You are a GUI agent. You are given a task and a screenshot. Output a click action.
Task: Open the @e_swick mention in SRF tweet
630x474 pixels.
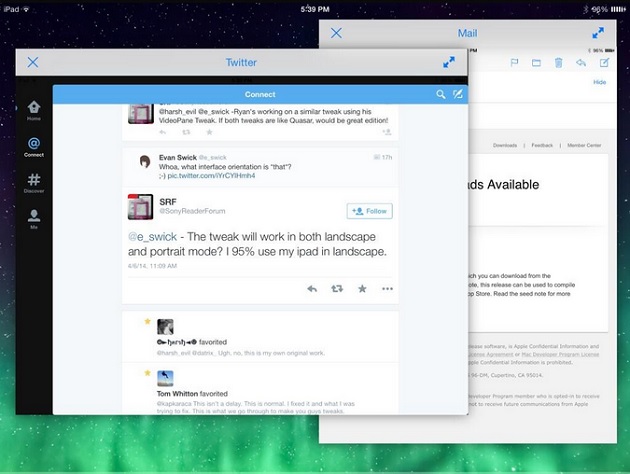point(152,237)
